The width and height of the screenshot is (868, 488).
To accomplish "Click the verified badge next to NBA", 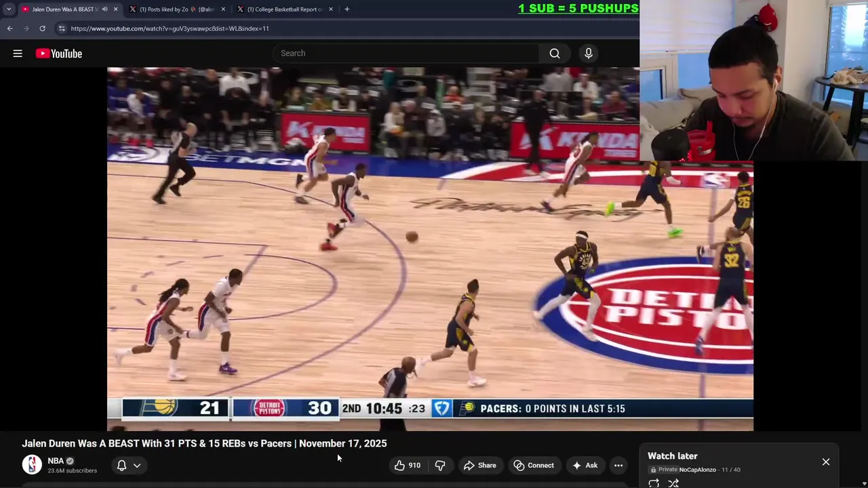I will tap(70, 461).
